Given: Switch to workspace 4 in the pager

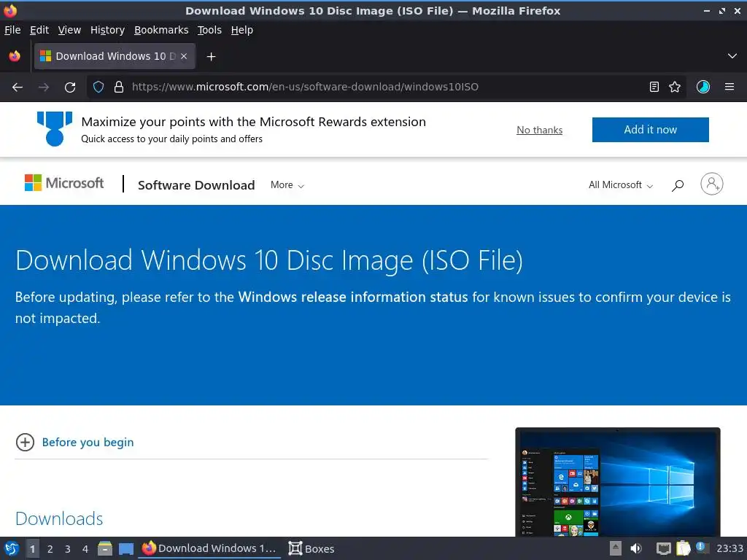Looking at the screenshot, I should click(85, 549).
